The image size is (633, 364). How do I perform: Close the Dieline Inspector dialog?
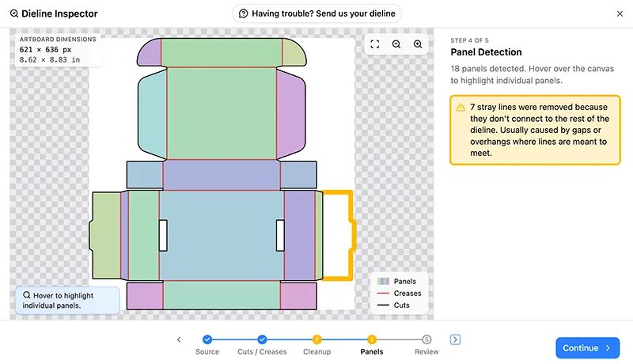620,13
